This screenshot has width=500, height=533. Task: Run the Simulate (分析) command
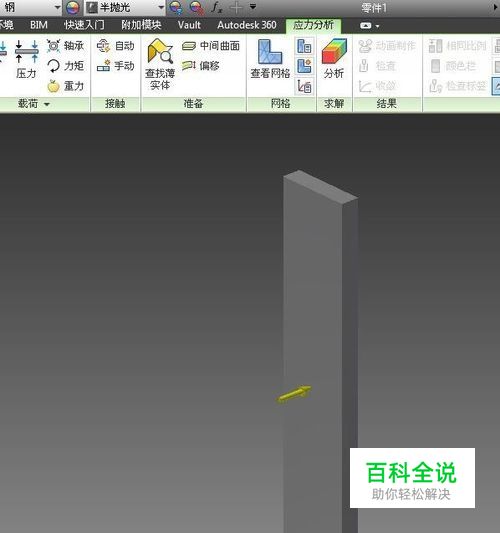(x=334, y=59)
